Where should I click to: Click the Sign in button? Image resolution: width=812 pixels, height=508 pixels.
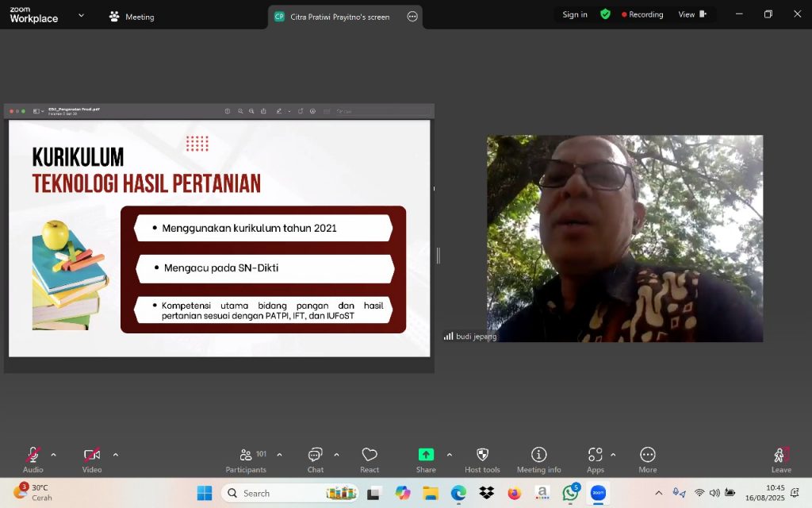tap(575, 14)
